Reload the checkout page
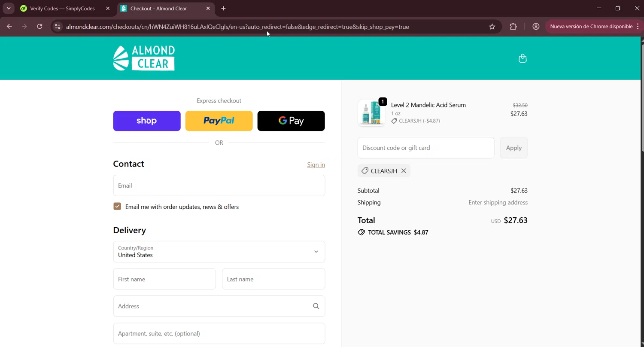This screenshot has height=347, width=644. coord(39,27)
